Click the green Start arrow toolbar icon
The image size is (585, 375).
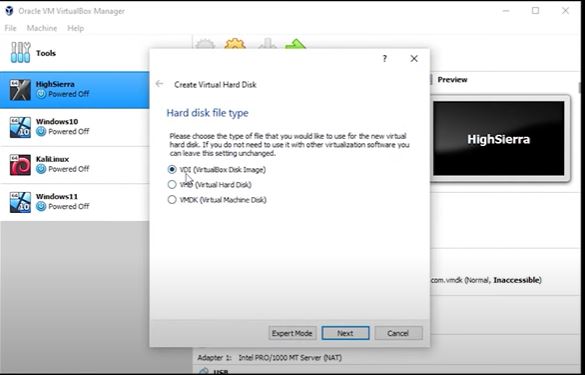[295, 43]
